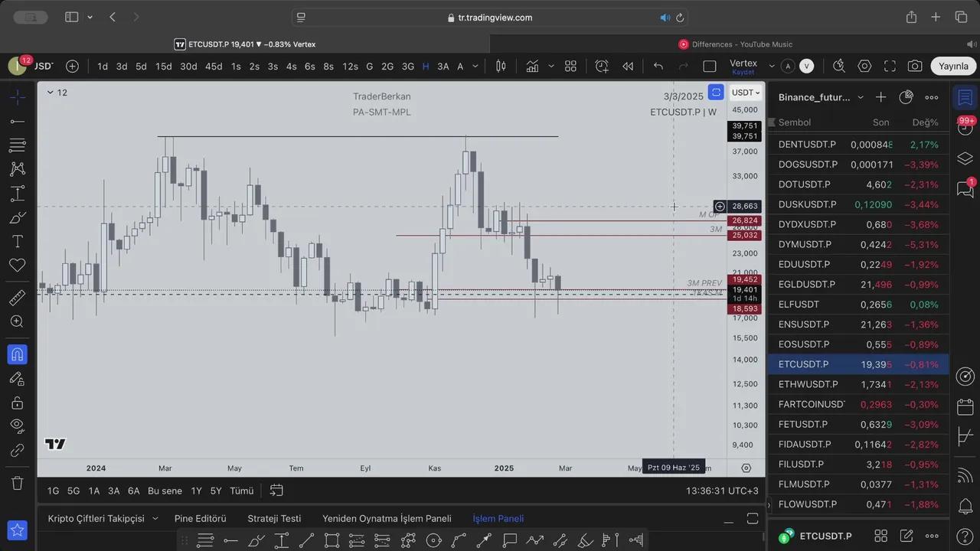Open the heart icons tool

coord(17,266)
